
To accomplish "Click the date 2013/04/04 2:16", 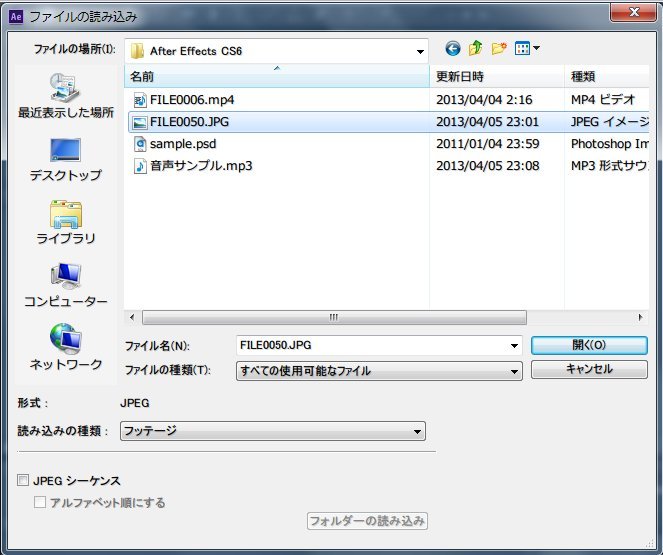I will 484,100.
